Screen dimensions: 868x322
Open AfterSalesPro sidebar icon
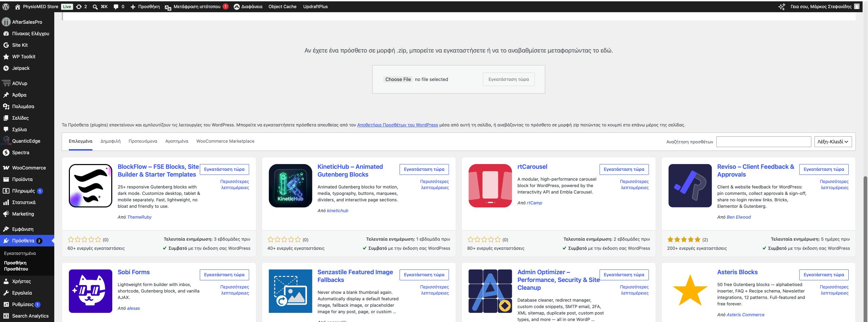coord(6,22)
